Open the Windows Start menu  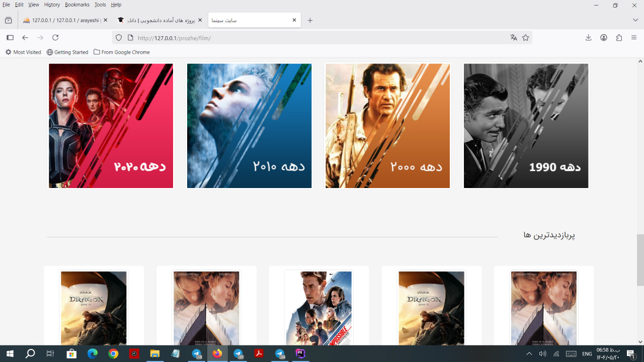[10, 354]
